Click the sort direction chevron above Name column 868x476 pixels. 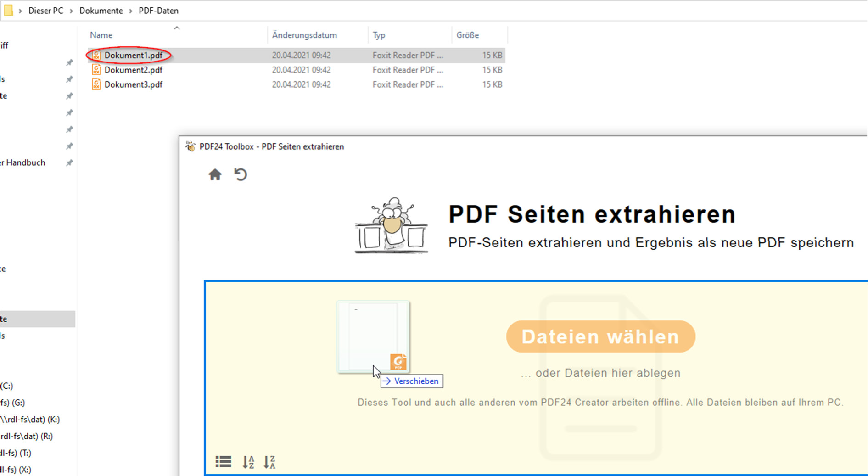177,28
